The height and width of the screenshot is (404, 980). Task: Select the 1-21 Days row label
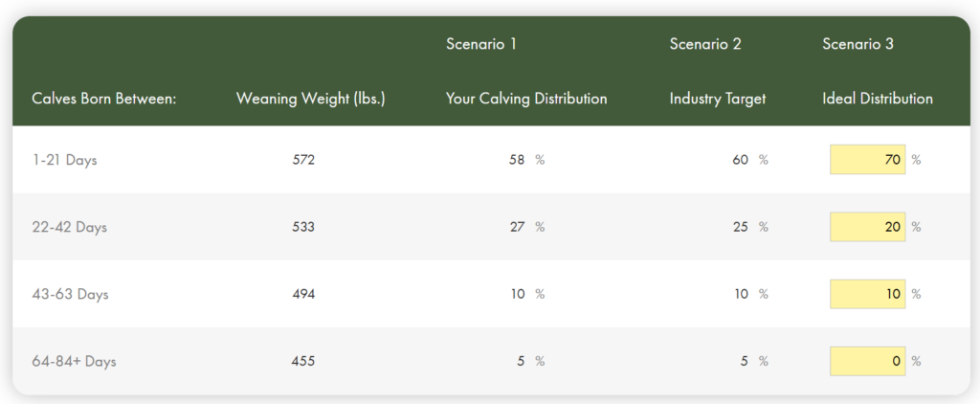click(64, 160)
